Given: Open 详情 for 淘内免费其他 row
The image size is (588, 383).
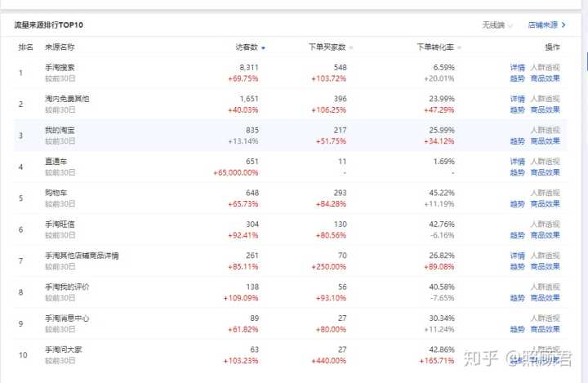Looking at the screenshot, I should coord(518,99).
